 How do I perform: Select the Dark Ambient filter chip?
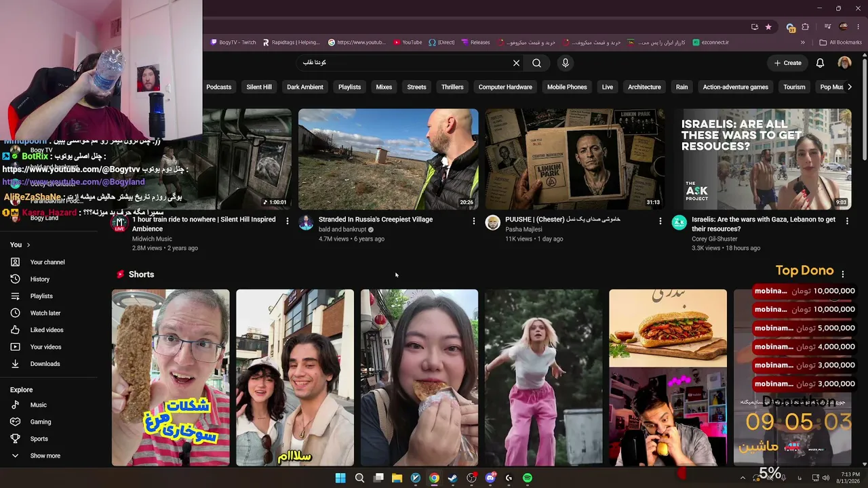[305, 87]
